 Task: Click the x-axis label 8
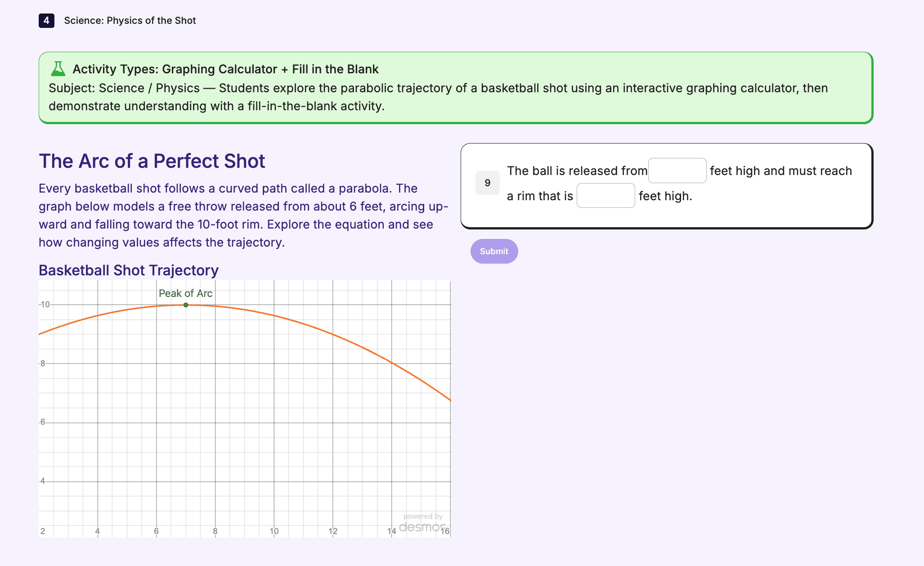[215, 531]
